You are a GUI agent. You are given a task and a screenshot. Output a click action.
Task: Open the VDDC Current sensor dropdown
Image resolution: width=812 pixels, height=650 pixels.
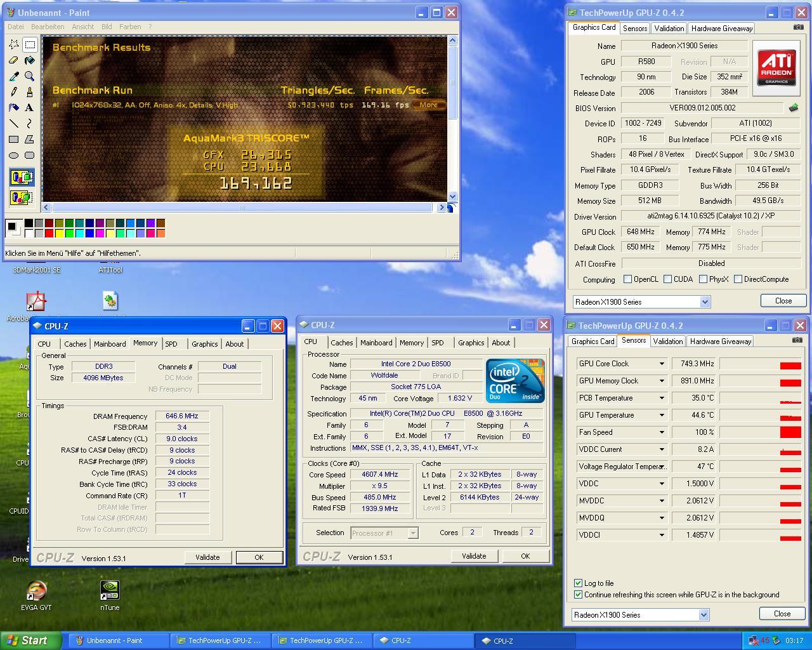[x=662, y=449]
